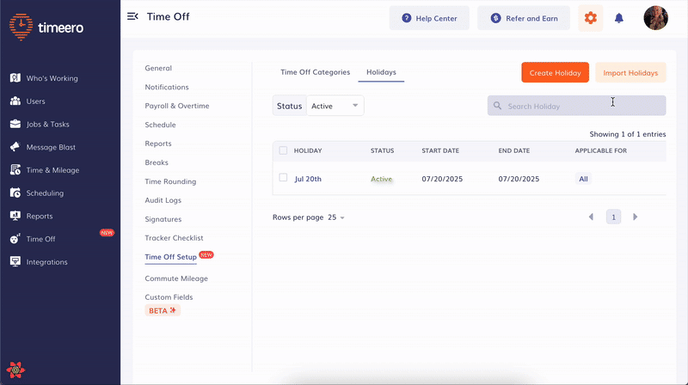This screenshot has width=688, height=385.
Task: Open Commute Mileage settings
Action: point(176,278)
